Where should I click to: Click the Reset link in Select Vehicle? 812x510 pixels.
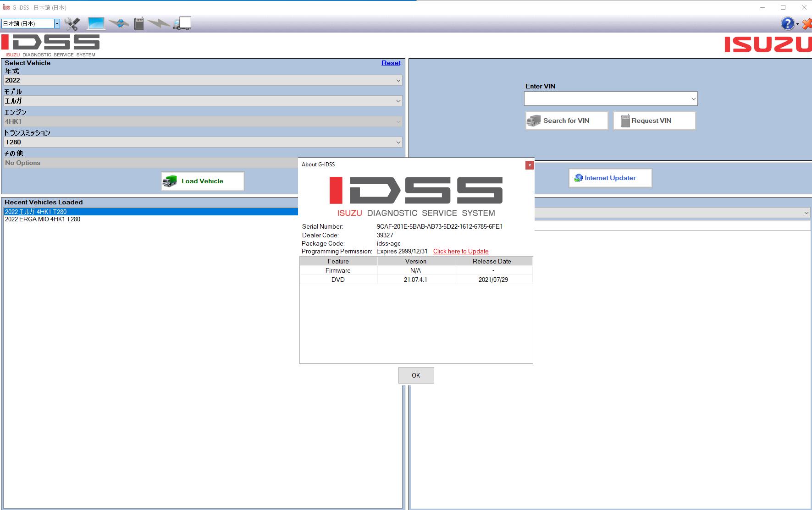coord(391,63)
